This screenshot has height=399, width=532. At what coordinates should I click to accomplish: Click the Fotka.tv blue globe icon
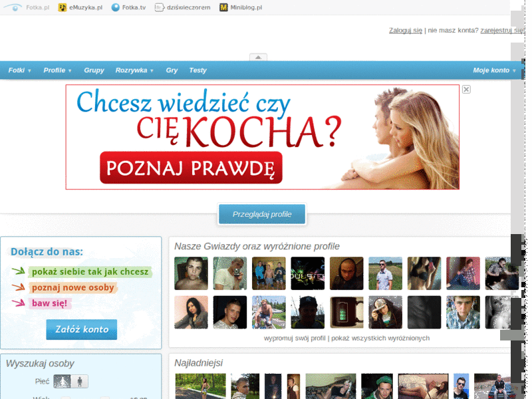tap(115, 7)
